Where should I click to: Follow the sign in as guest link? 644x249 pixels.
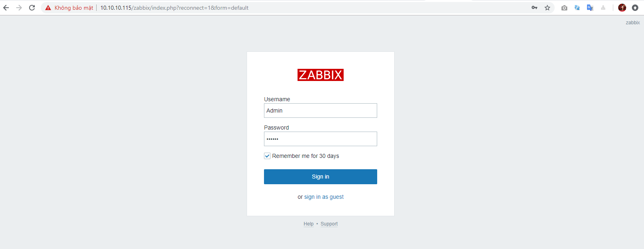324,197
